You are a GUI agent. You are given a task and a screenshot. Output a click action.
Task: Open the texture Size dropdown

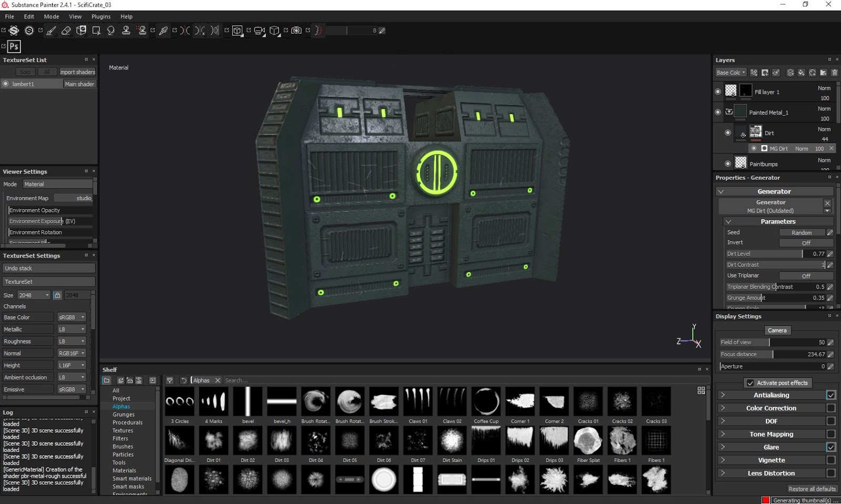[x=34, y=295]
